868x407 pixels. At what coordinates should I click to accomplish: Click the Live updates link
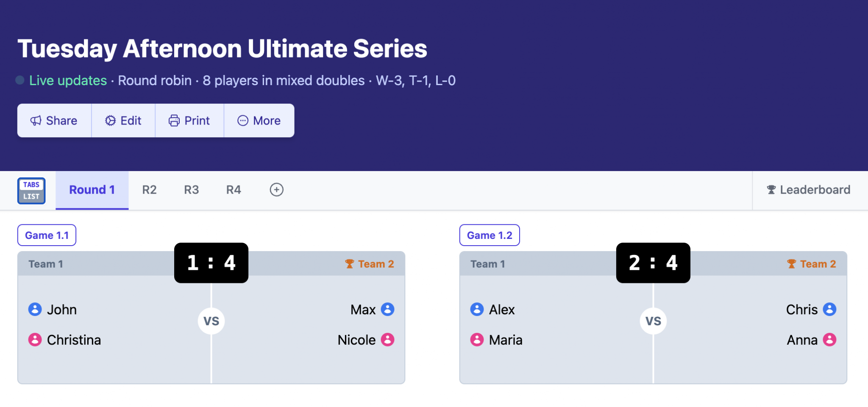pos(67,80)
